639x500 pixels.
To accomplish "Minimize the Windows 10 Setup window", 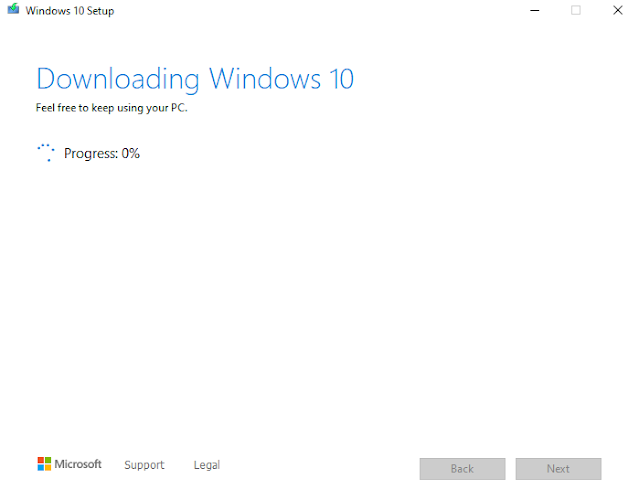I will (x=535, y=10).
